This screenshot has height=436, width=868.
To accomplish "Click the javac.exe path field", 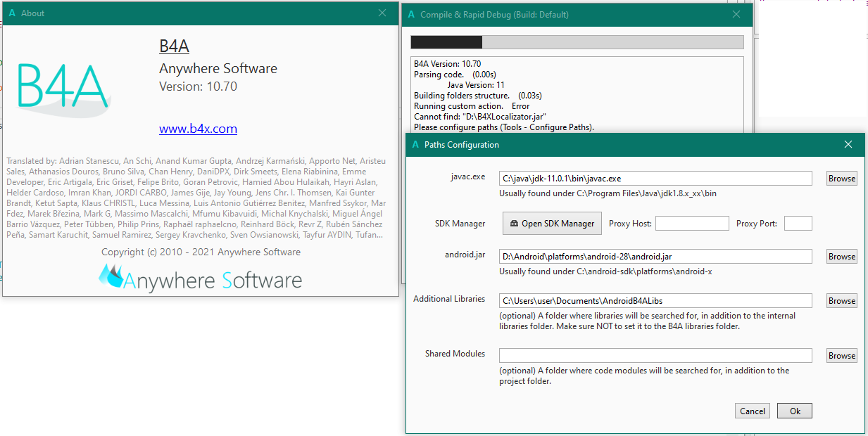I will [655, 179].
